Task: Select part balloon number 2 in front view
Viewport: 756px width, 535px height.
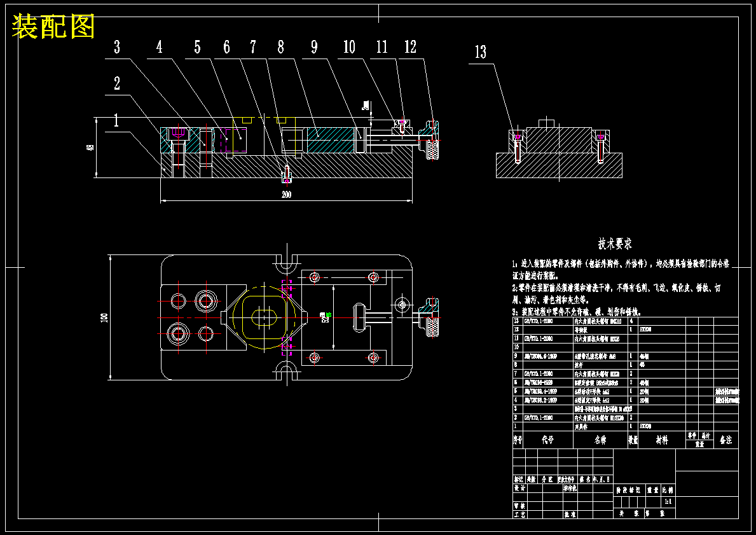Action: click(x=117, y=83)
